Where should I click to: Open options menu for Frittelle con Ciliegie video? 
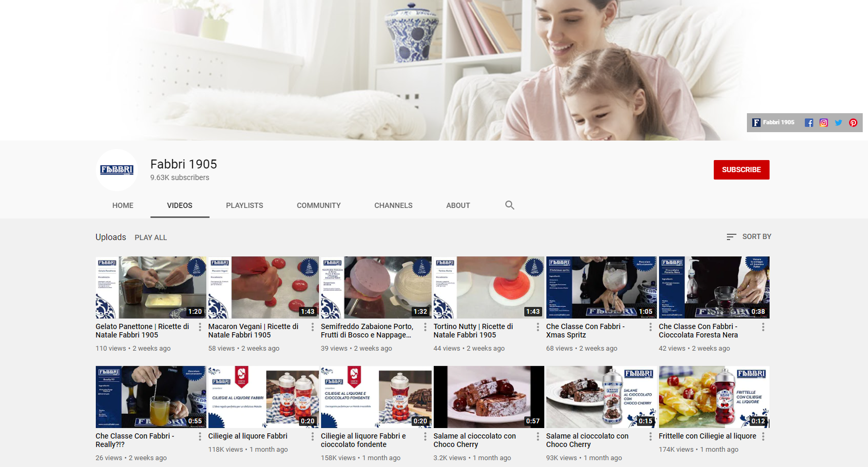pyautogui.click(x=763, y=436)
